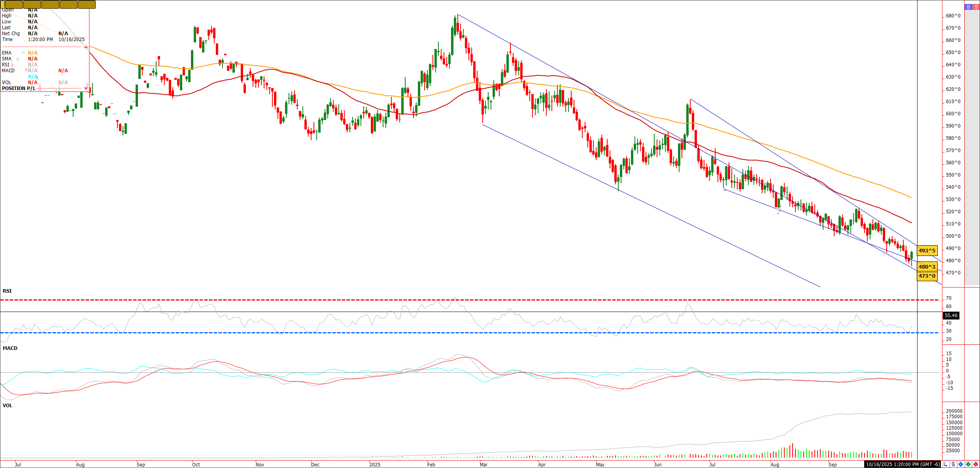Collapse info panel with red up triangle
Viewport: 980px width, 468px height.
[86, 47]
